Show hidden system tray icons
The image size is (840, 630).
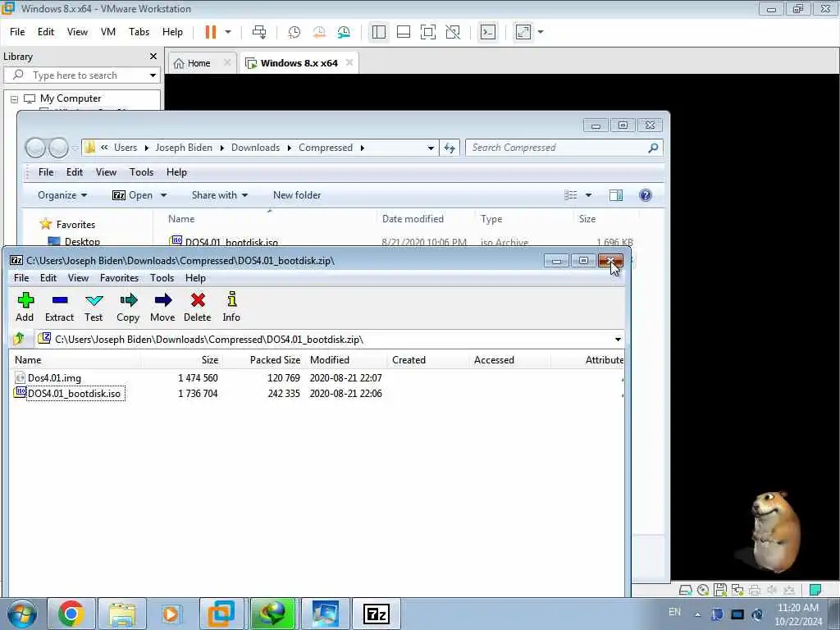(x=697, y=614)
